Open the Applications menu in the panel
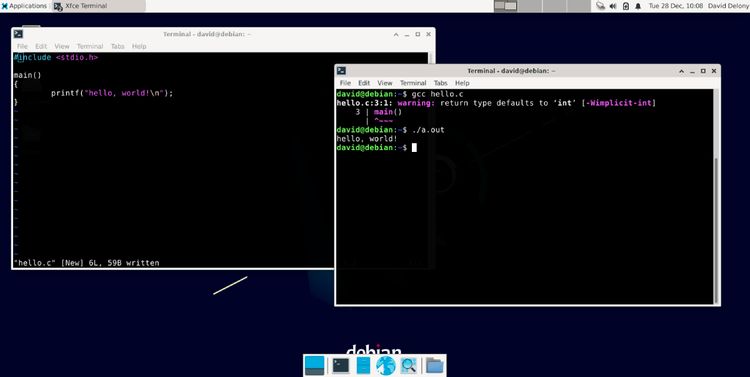This screenshot has width=750, height=377. tap(24, 6)
